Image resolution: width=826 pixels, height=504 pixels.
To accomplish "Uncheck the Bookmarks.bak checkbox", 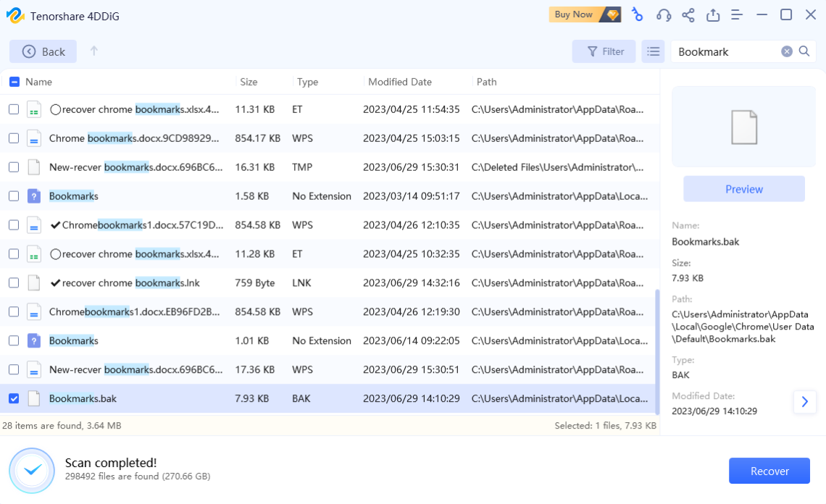I will (x=13, y=398).
